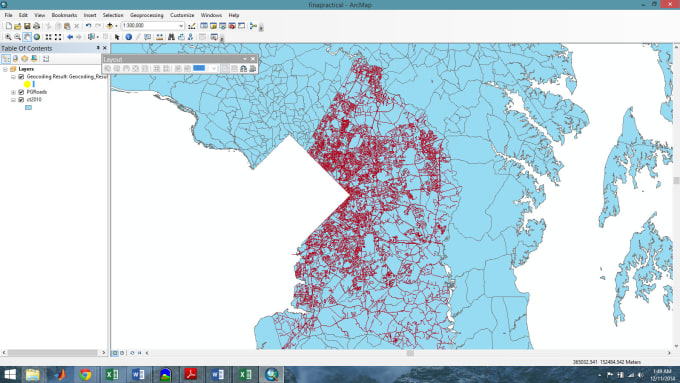Click the Add Data button icon
The width and height of the screenshot is (680, 383).
click(x=110, y=26)
